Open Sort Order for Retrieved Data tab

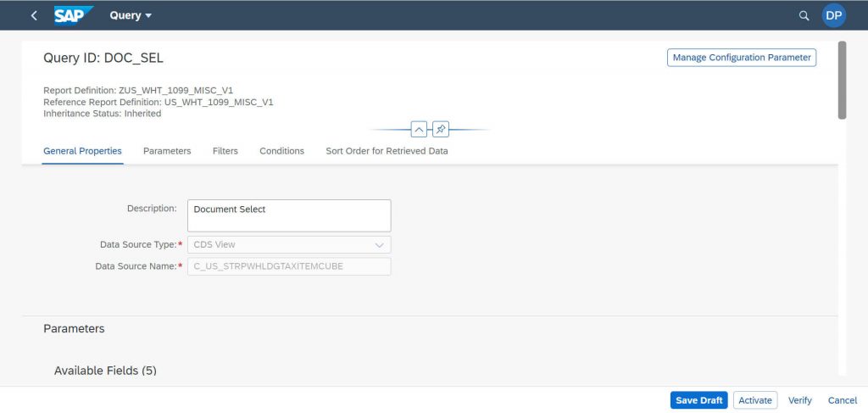pyautogui.click(x=387, y=151)
